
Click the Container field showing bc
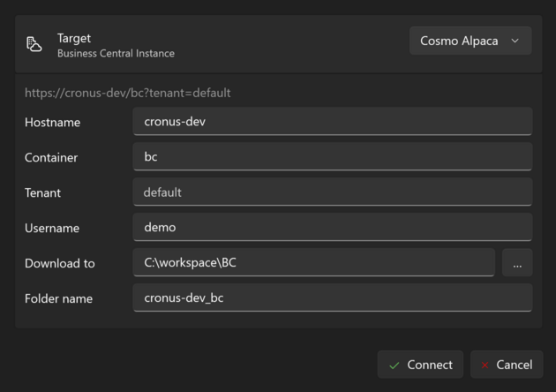332,156
